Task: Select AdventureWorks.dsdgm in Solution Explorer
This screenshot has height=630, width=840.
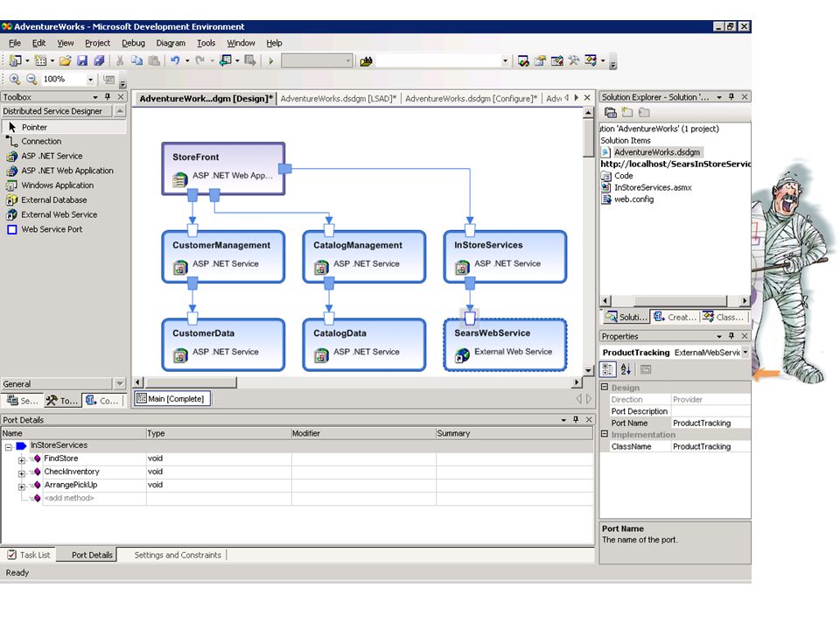Action: point(657,152)
